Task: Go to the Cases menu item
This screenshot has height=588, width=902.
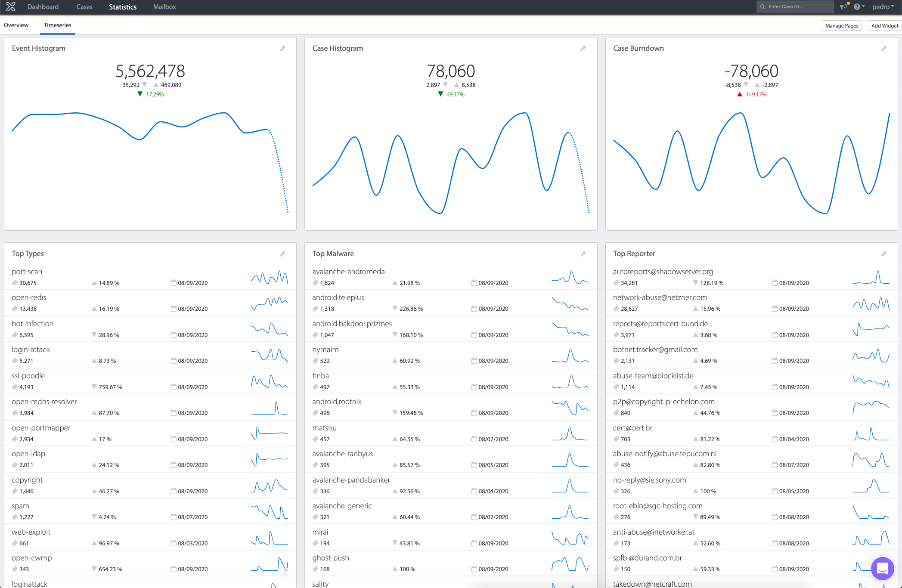Action: tap(84, 6)
